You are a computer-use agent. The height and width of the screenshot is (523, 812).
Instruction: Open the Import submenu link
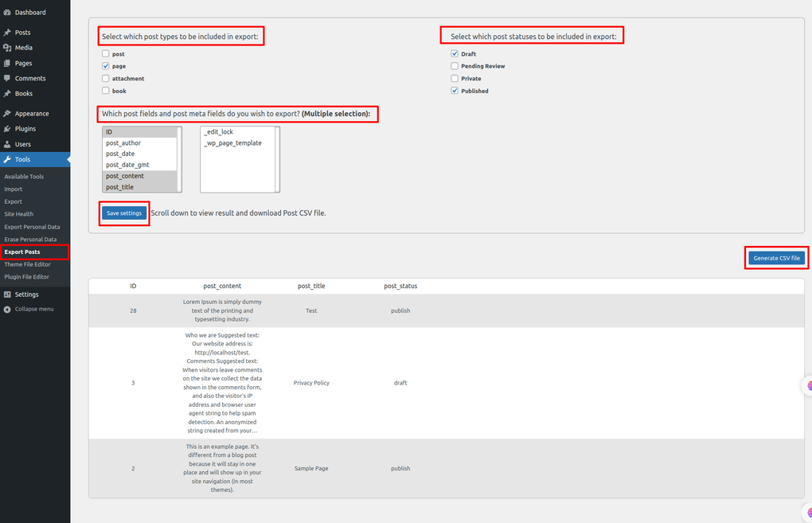pos(14,189)
